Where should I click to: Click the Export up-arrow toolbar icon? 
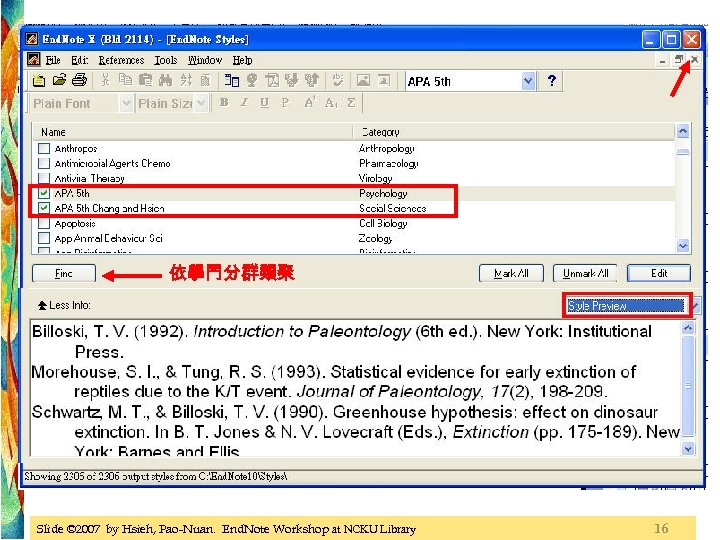(312, 80)
